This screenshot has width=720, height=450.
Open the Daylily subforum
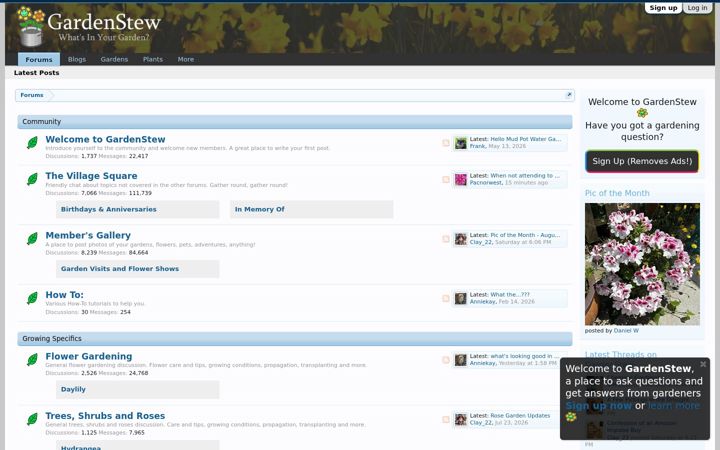[x=73, y=389]
